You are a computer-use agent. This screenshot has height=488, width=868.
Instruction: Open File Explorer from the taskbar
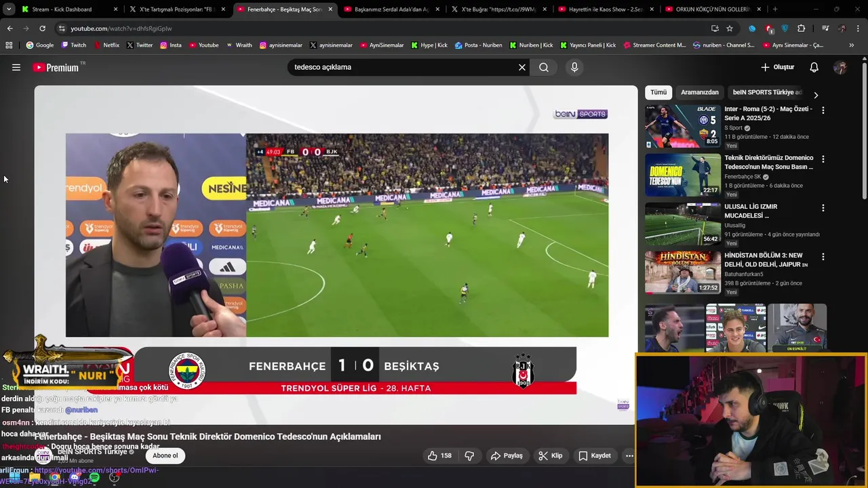(35, 478)
